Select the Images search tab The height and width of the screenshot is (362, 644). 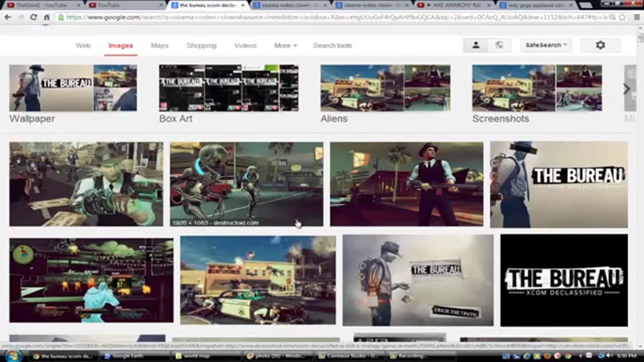click(121, 45)
